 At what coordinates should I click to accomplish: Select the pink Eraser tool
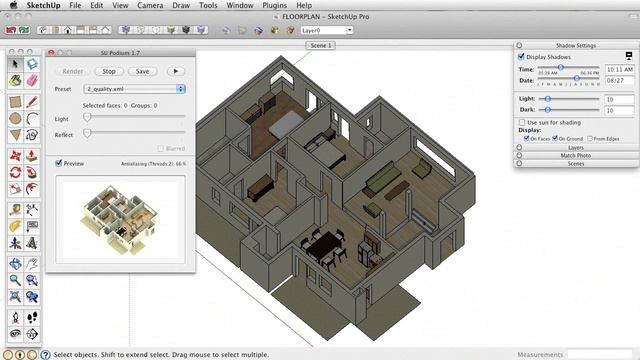coord(32,80)
